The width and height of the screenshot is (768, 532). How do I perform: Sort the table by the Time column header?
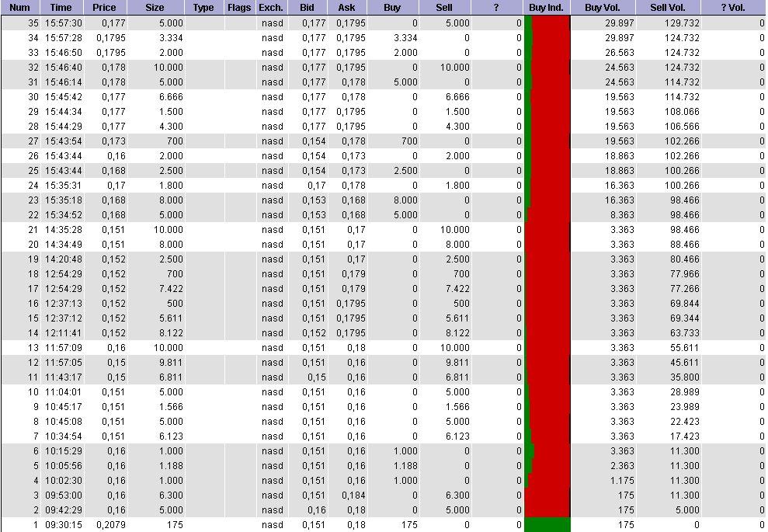[61, 8]
